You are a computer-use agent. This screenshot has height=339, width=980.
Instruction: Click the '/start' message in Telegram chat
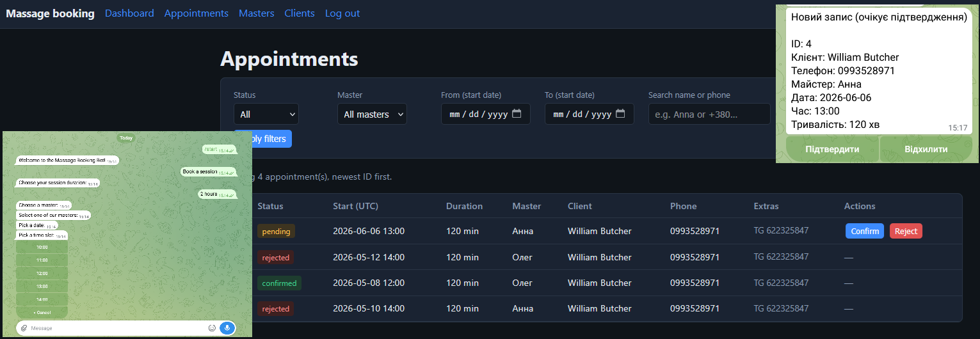[218, 149]
